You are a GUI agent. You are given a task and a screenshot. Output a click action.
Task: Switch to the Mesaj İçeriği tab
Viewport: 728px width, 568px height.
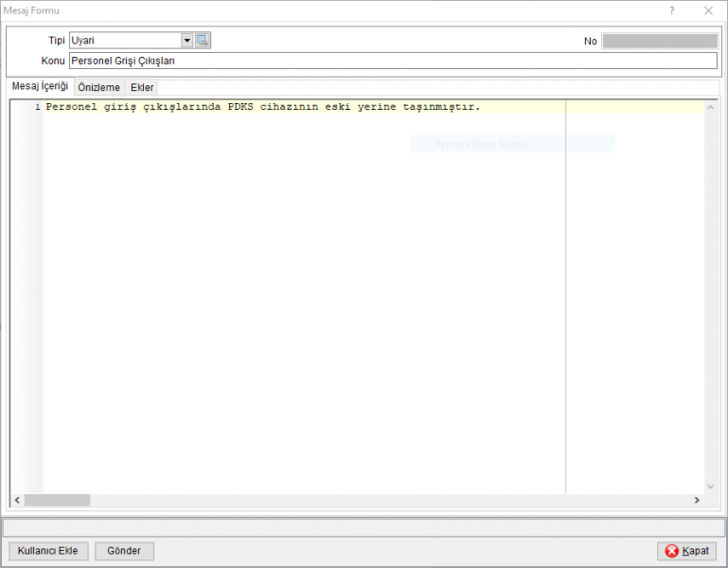tap(40, 86)
